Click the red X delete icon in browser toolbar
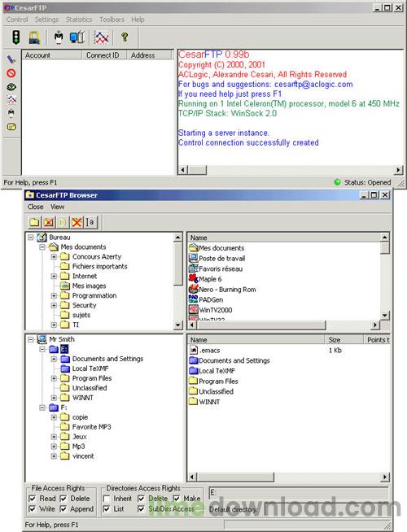This screenshot has height=532, width=407. click(x=77, y=222)
